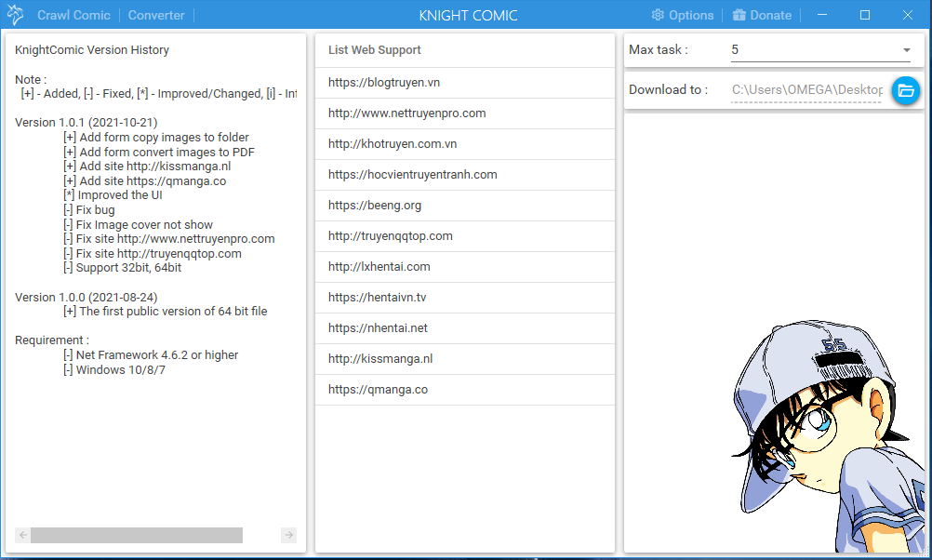Image resolution: width=932 pixels, height=560 pixels.
Task: Click the Version 1.0.0 (2021-08-24) line
Action: (x=87, y=298)
